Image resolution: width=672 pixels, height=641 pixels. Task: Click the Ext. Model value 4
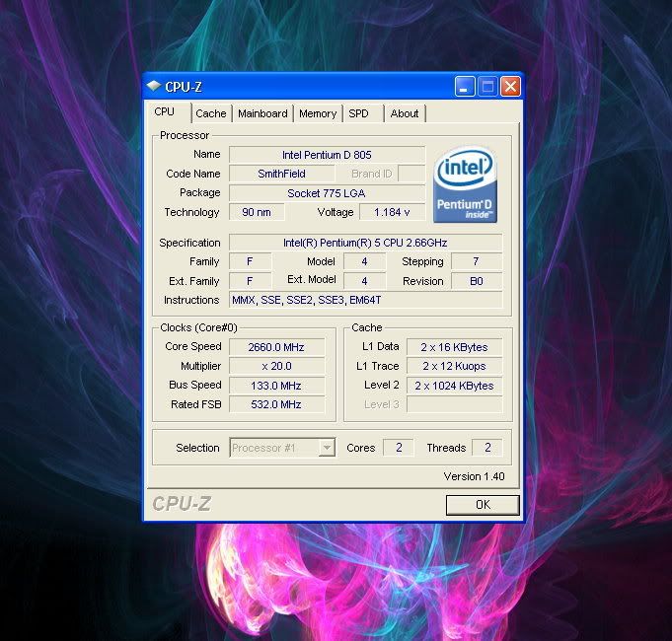[365, 281]
